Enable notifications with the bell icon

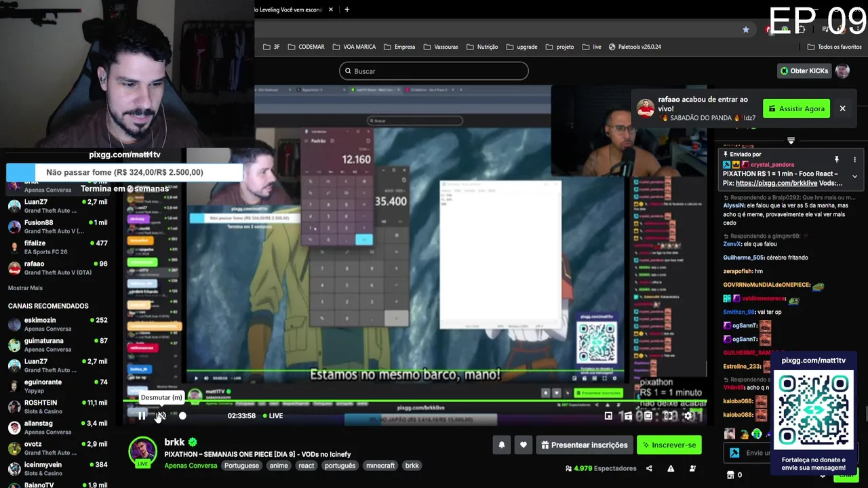[x=502, y=445]
